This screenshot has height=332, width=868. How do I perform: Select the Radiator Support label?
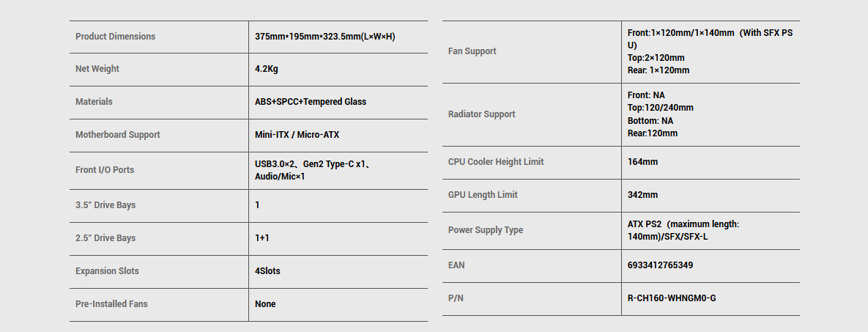point(481,114)
